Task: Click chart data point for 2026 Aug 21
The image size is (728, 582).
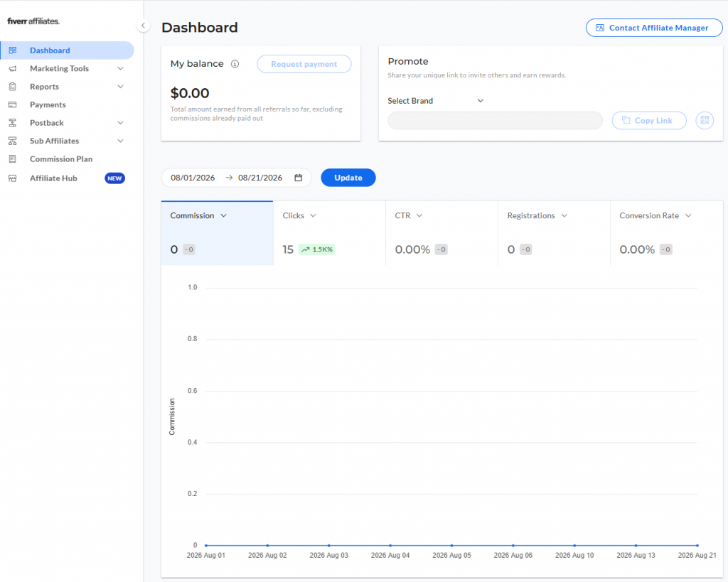Action: pos(697,545)
